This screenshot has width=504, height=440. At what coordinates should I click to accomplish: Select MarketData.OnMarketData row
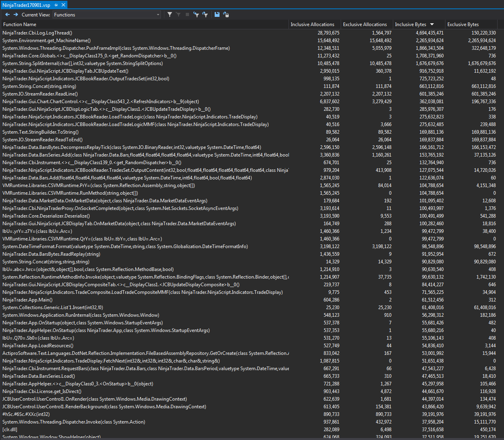tap(249, 201)
